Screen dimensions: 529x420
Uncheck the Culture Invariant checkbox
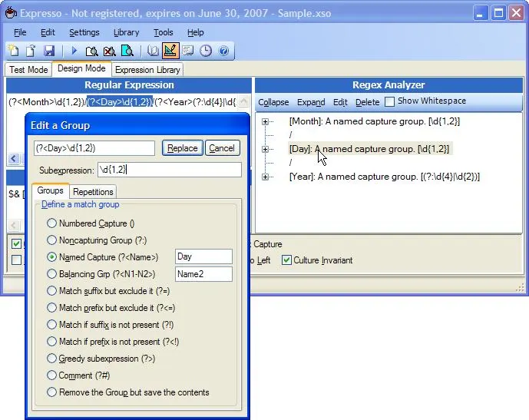[287, 260]
